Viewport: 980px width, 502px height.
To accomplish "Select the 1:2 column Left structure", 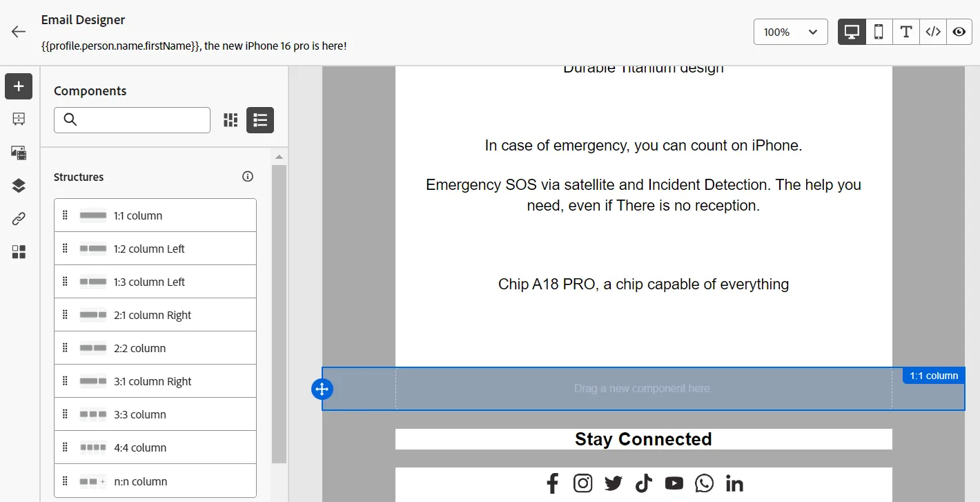I will point(155,249).
